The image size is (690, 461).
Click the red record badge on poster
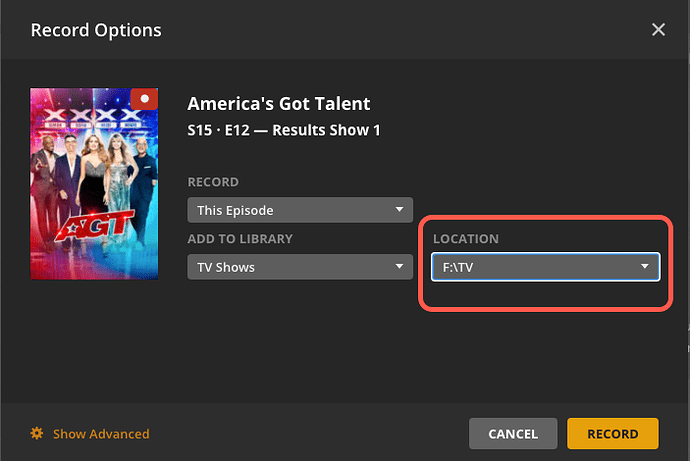[x=145, y=99]
